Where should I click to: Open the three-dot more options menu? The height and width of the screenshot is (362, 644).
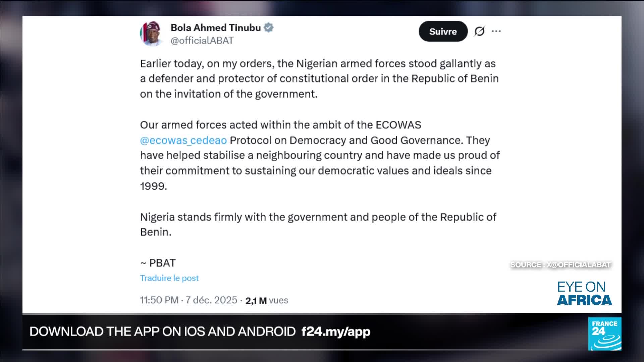point(496,31)
